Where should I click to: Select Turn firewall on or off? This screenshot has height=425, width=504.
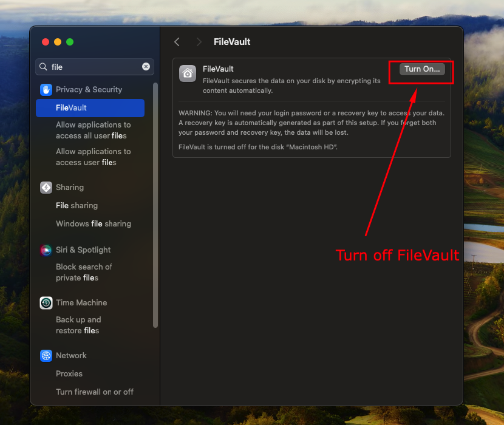coord(94,392)
